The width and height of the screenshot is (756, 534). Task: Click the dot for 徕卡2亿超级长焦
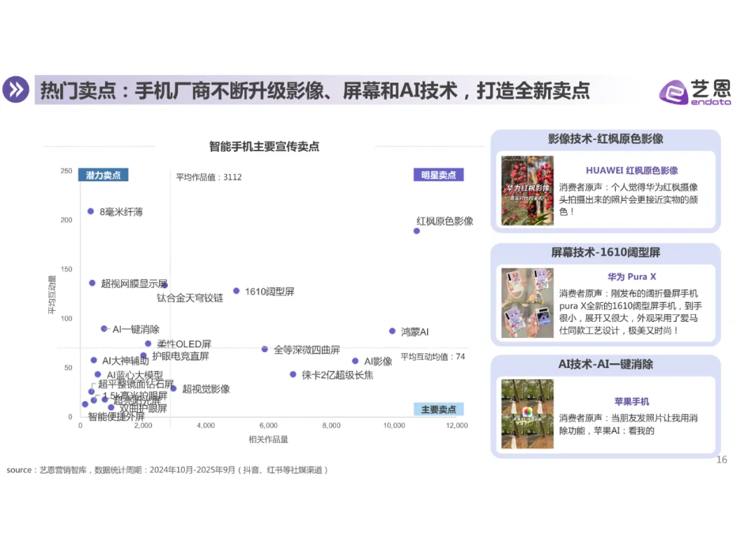293,374
